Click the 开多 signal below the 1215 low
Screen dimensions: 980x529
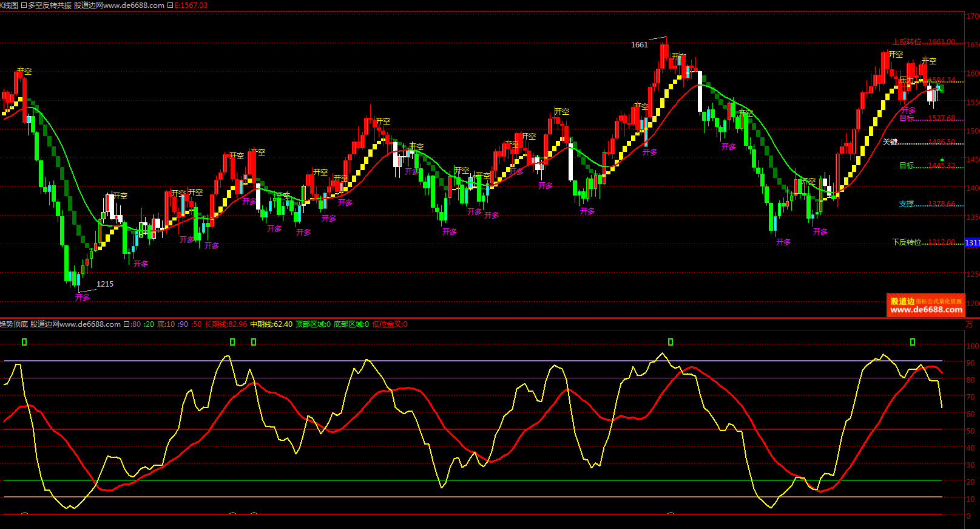click(x=83, y=298)
